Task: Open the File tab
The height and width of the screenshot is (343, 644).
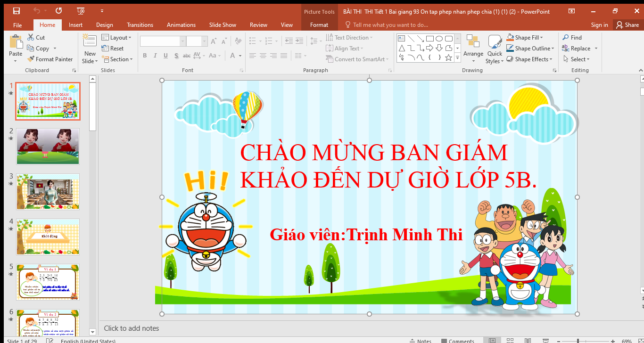Action: pos(17,25)
